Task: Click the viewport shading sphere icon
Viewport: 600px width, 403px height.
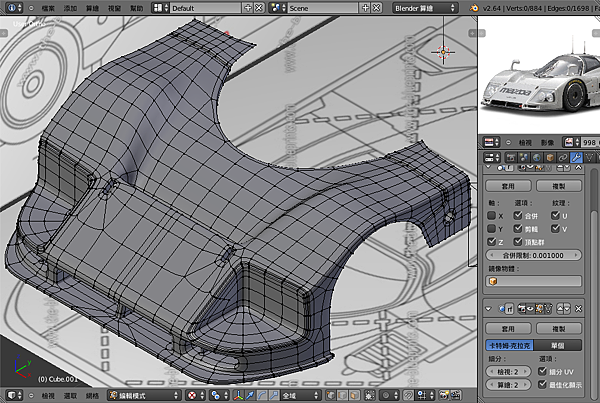Action: coord(192,395)
